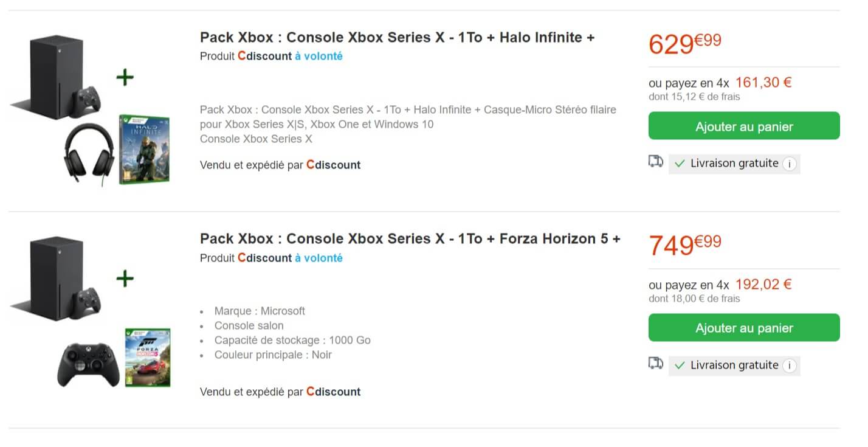Click delivery truck icon for Forza pack
The width and height of the screenshot is (868, 447).
coord(655,364)
